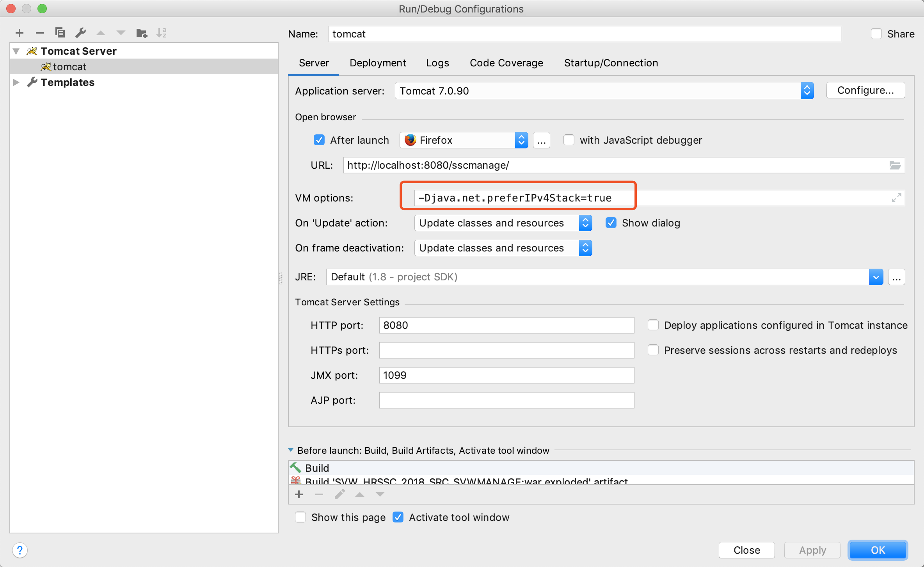This screenshot has width=924, height=567.
Task: Uncheck After launch checkbox
Action: point(319,140)
